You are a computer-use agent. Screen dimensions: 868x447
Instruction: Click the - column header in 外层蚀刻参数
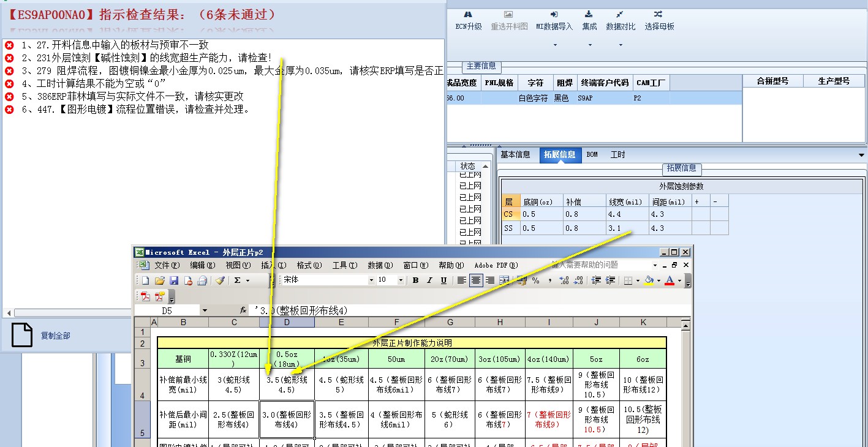[719, 201]
